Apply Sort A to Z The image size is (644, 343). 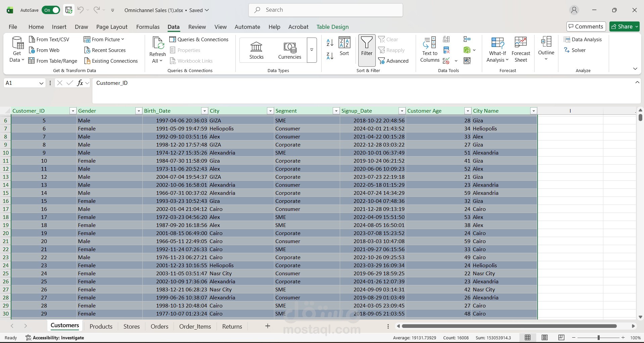point(329,43)
